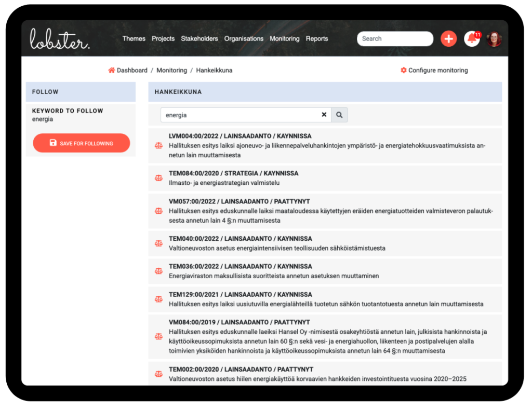Image resolution: width=532 pixels, height=410 pixels.
Task: Open VM057:00/2022 Lainsaadanto result title
Action: 240,201
